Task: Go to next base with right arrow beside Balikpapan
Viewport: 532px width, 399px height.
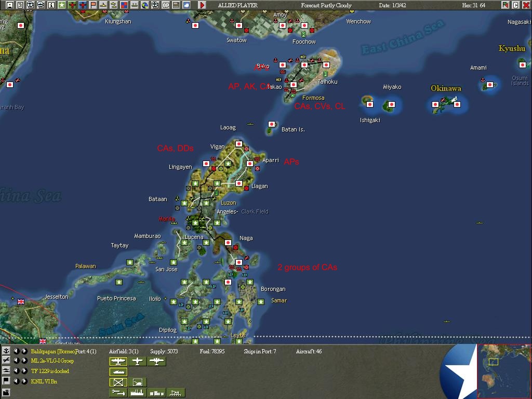Action: point(24,351)
